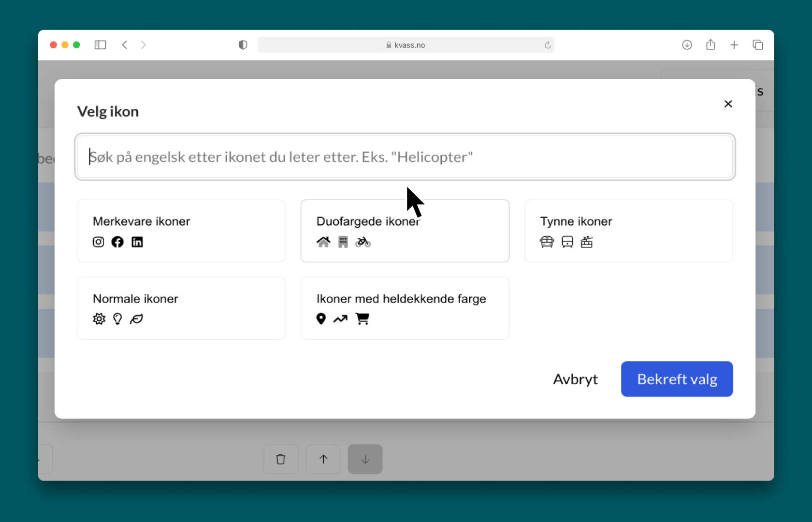Click the Facebook brand icon
812x522 pixels.
point(117,242)
